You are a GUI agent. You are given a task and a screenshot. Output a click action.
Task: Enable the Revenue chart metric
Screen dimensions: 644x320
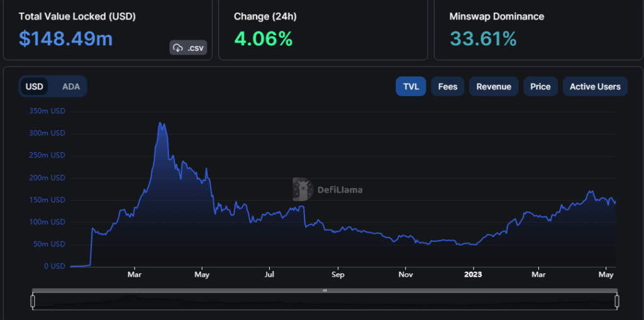click(494, 87)
